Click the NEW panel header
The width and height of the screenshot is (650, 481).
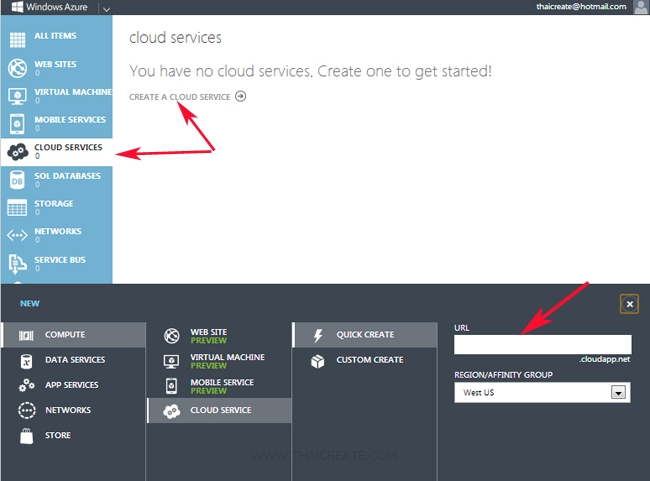coord(30,304)
